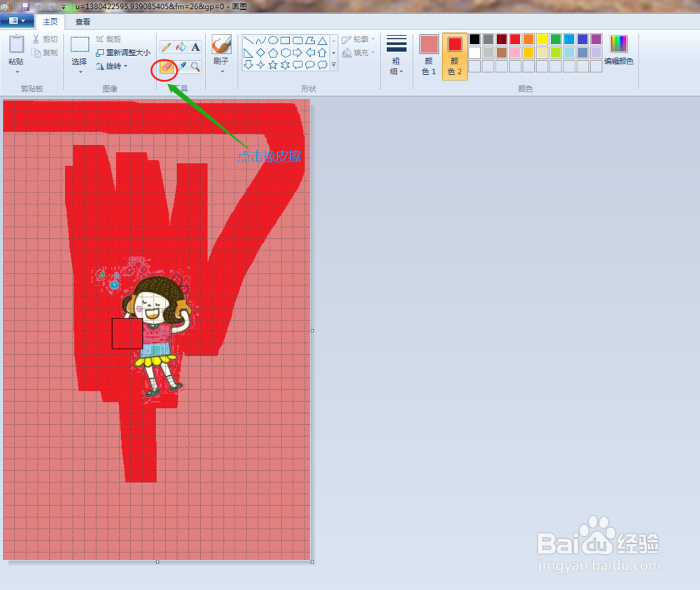Click the 重新调整大小 resize button
700x590 pixels.
(123, 52)
